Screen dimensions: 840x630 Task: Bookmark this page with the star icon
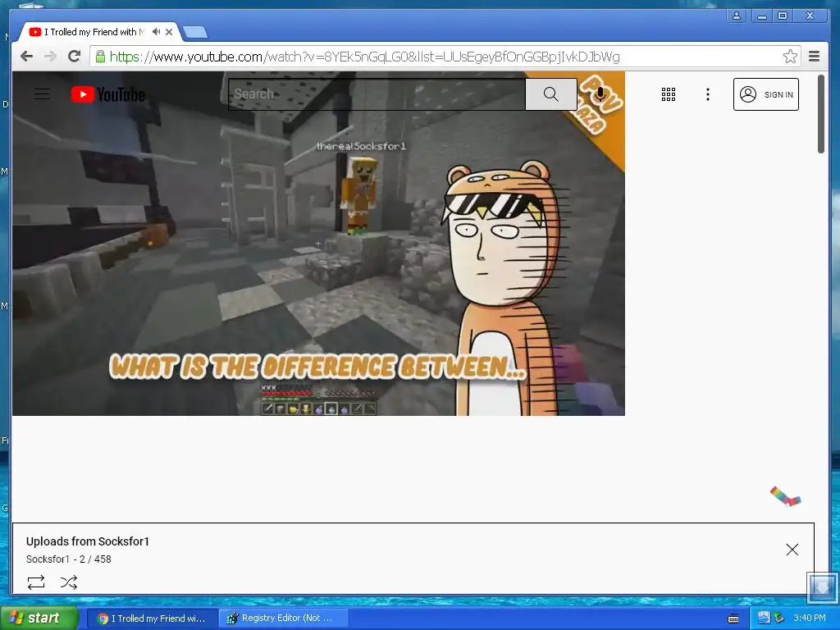point(790,57)
